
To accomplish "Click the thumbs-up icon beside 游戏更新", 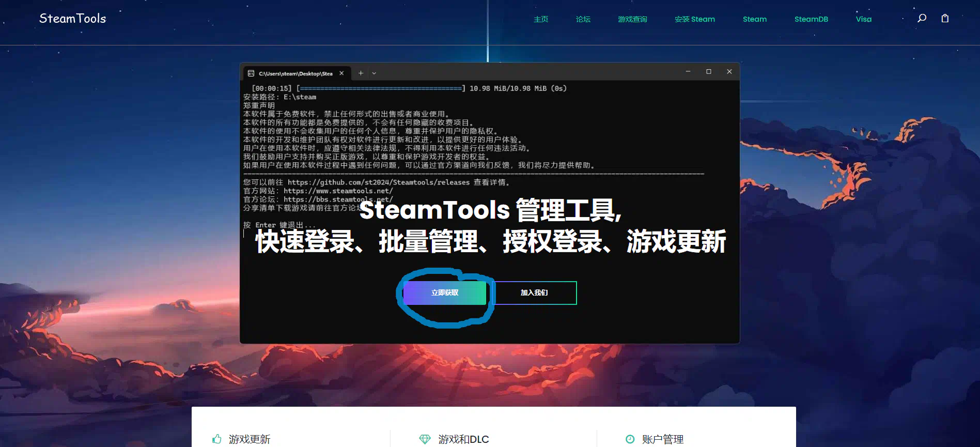I will (217, 439).
